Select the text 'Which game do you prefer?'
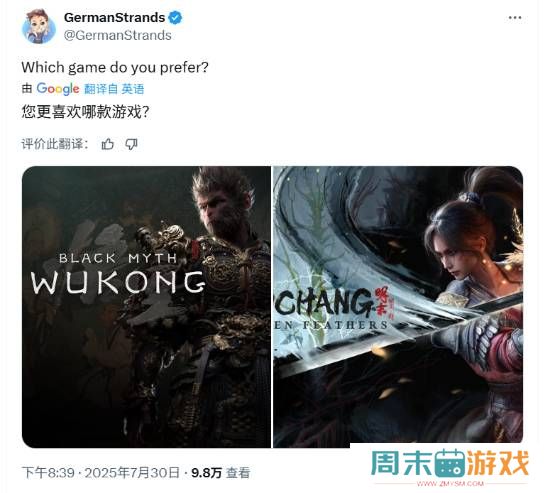This screenshot has width=550, height=493. click(x=115, y=67)
